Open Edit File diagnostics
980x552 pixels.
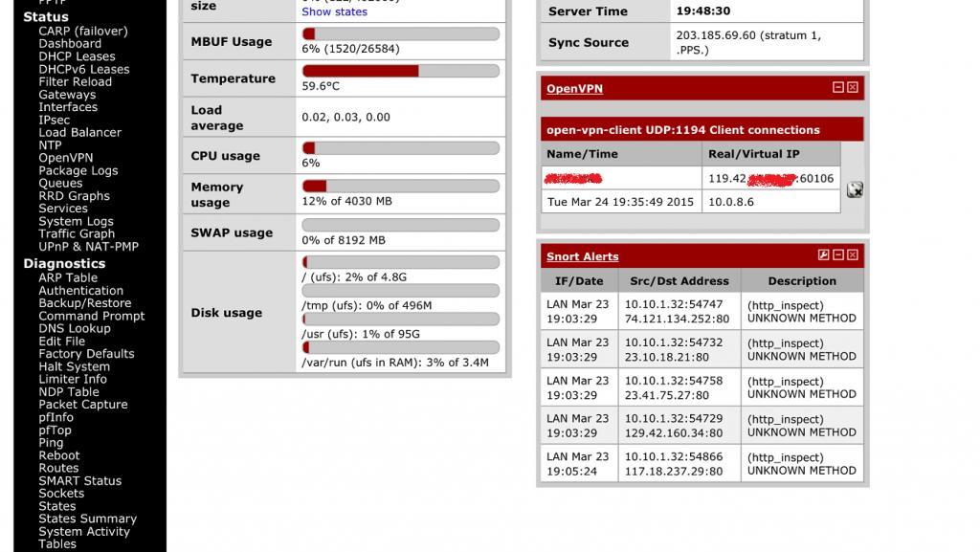point(62,342)
